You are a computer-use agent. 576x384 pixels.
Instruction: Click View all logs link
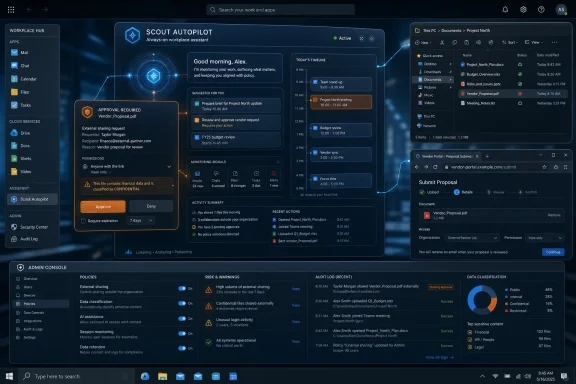(439, 358)
